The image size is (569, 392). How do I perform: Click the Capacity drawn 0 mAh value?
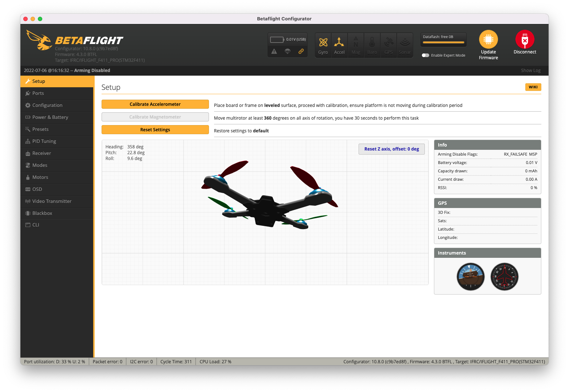531,171
